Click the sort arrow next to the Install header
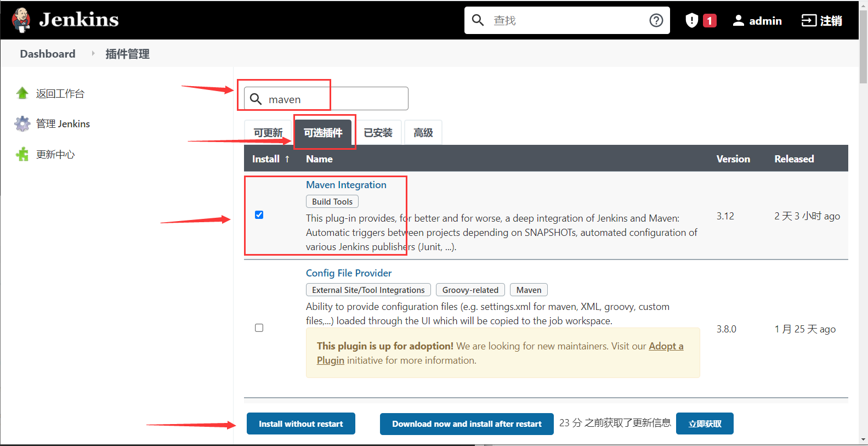Viewport: 868px width, 446px height. 287,159
